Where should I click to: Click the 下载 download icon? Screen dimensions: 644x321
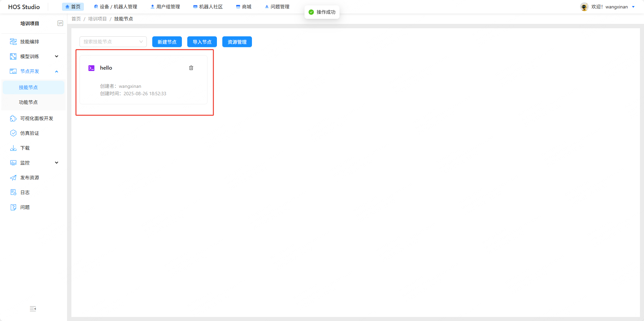[x=13, y=148]
